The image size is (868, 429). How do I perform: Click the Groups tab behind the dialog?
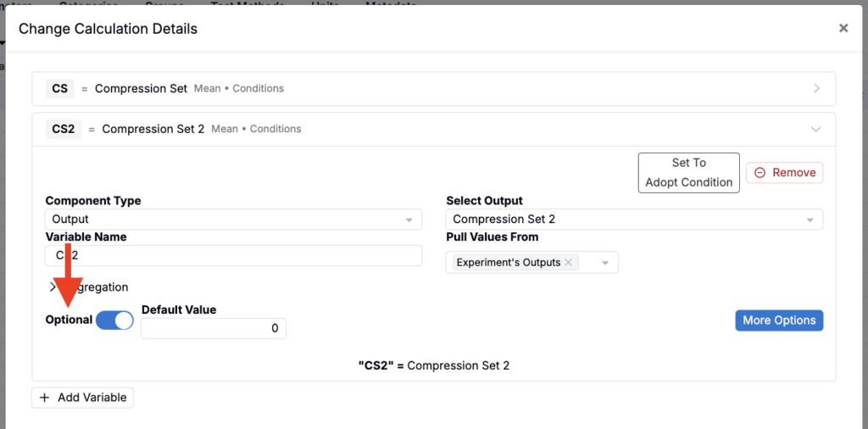[164, 3]
